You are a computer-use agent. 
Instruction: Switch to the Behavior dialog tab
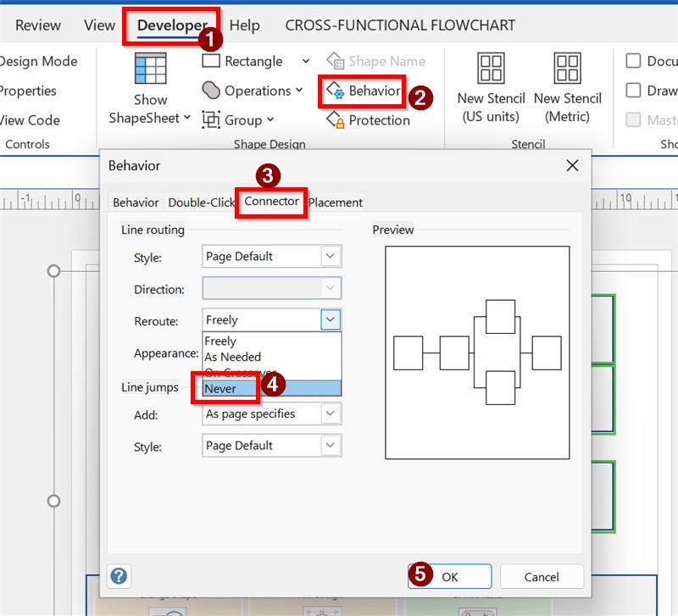point(136,203)
